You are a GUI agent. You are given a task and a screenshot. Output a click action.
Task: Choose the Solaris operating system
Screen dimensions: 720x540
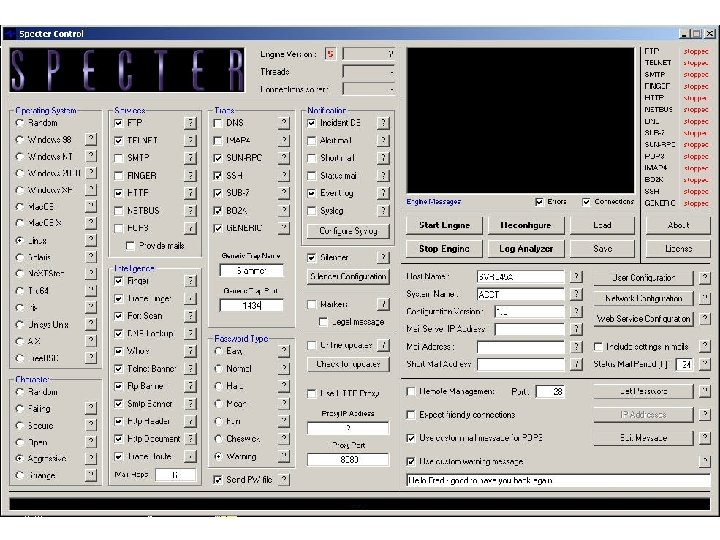pyautogui.click(x=19, y=257)
